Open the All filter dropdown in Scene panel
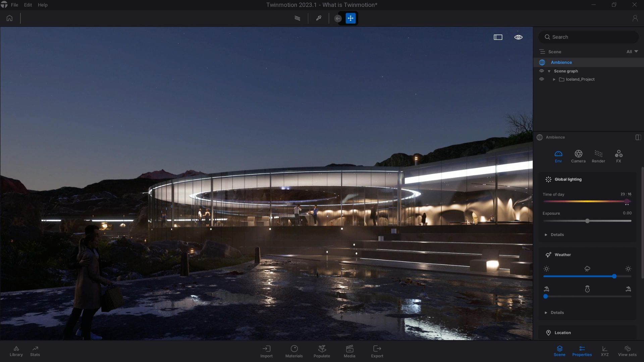Screen dimensions: 644x362 coord(631,52)
